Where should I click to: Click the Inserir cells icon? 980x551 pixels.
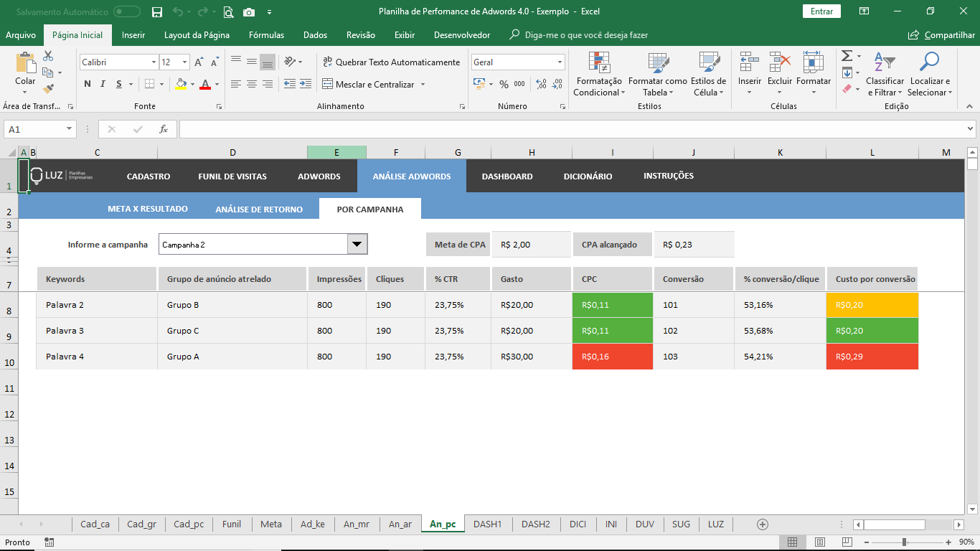pyautogui.click(x=750, y=63)
